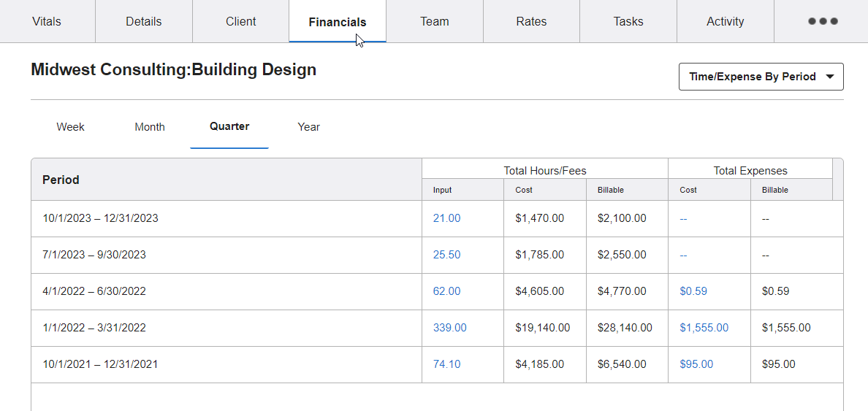Open the 339.00 input hours link
The image size is (868, 411).
449,328
